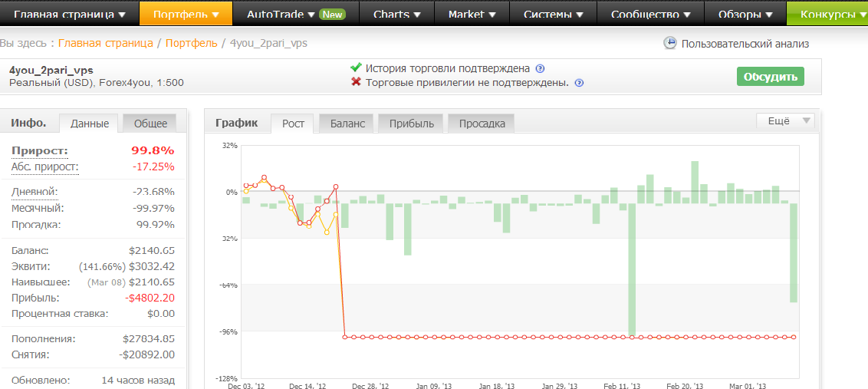This screenshot has width=868, height=389.
Task: Click the Наивысшее date (Mar 08)
Action: coord(107,282)
